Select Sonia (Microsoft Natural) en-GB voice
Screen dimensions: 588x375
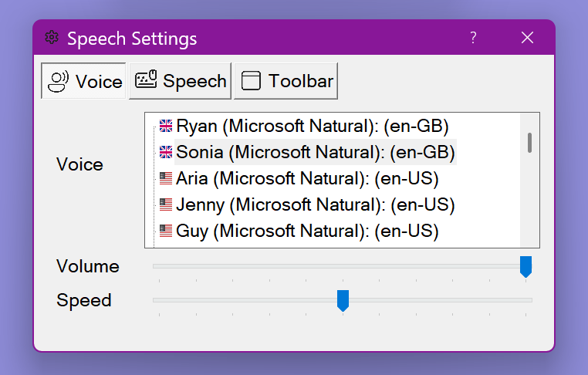click(x=316, y=152)
